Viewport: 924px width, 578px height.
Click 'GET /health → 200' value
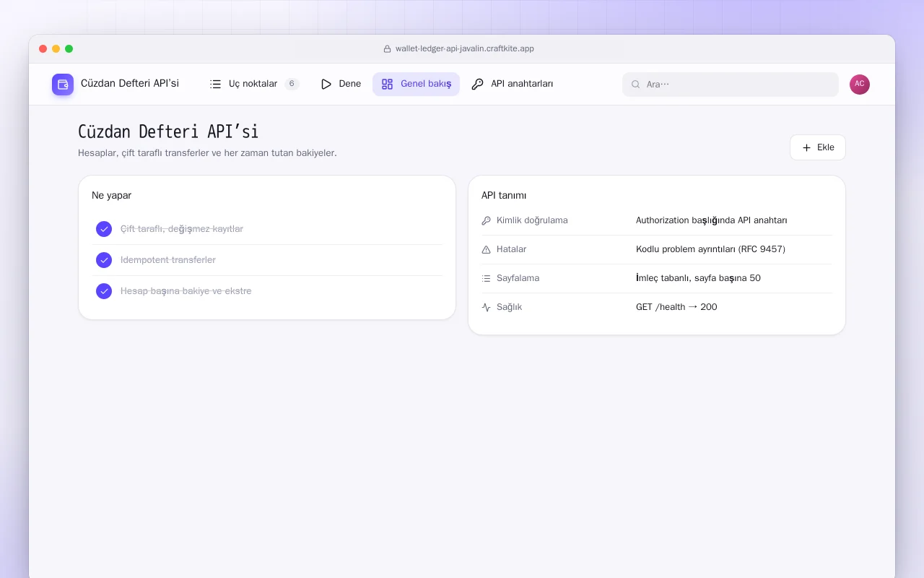coord(676,307)
